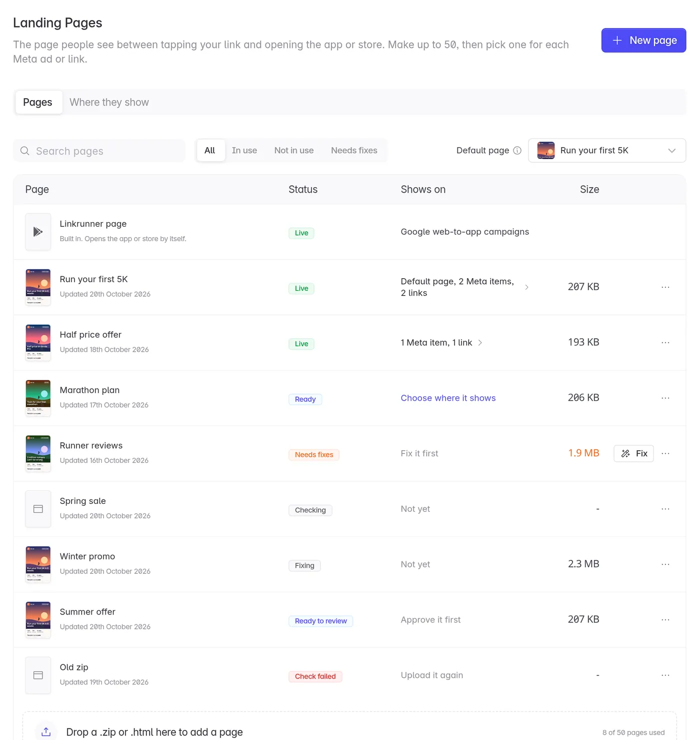Filter by Needs fixes
Viewport: 700px width, 740px height.
click(354, 151)
